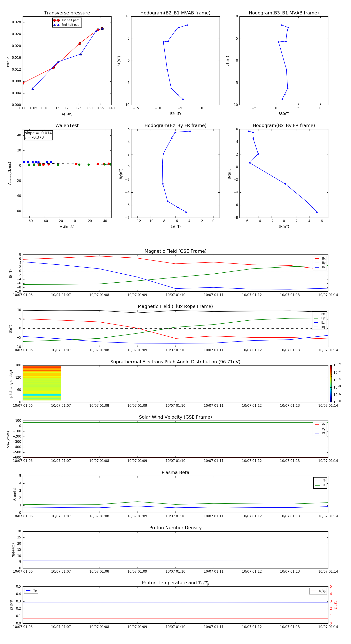
Task: Click the Suprathermal Electrons Pitch Angle Distribution title
Action: 175,362
